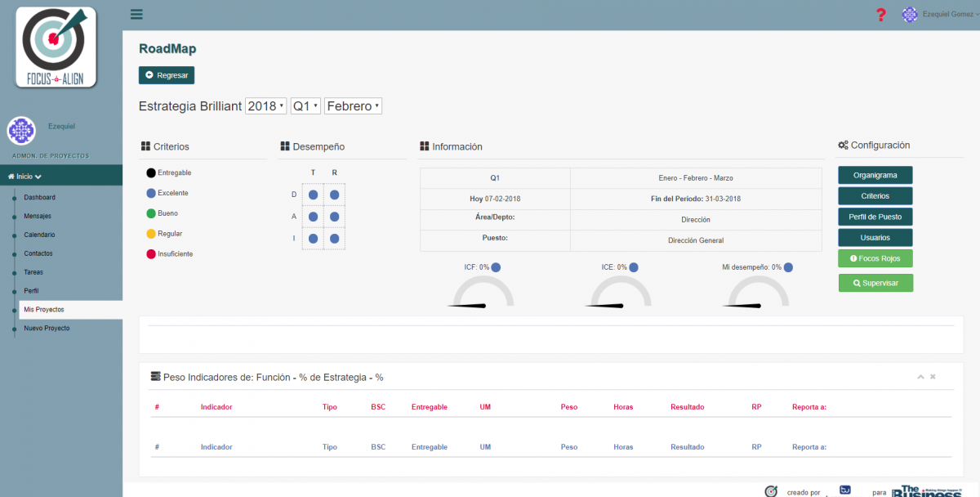This screenshot has width=980, height=497.
Task: Click the Focus Align logo
Action: click(x=56, y=47)
